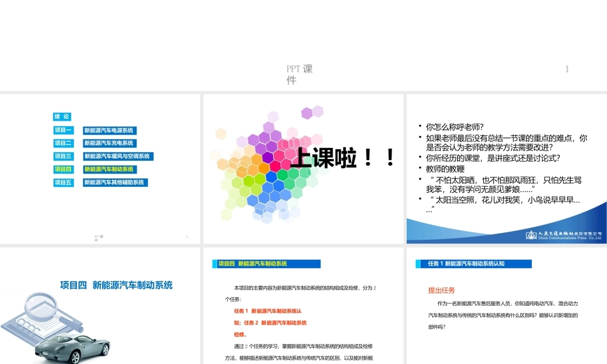
Task: Click the '上课啦！！' heading text
Action: point(342,158)
